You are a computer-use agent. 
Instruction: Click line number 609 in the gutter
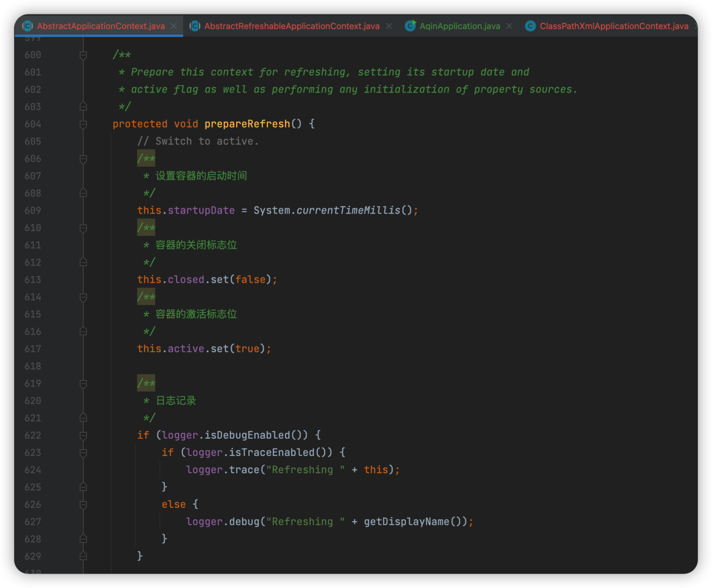pos(33,211)
